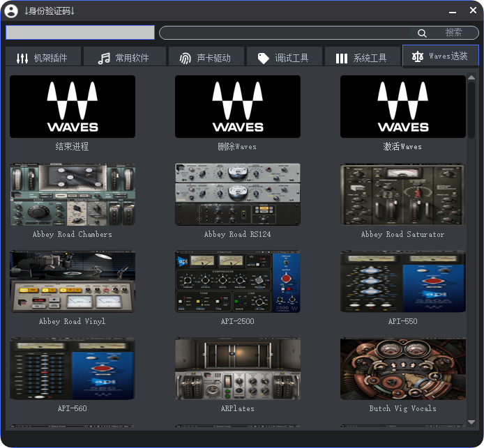Click the scrollbar down arrow

(471, 422)
